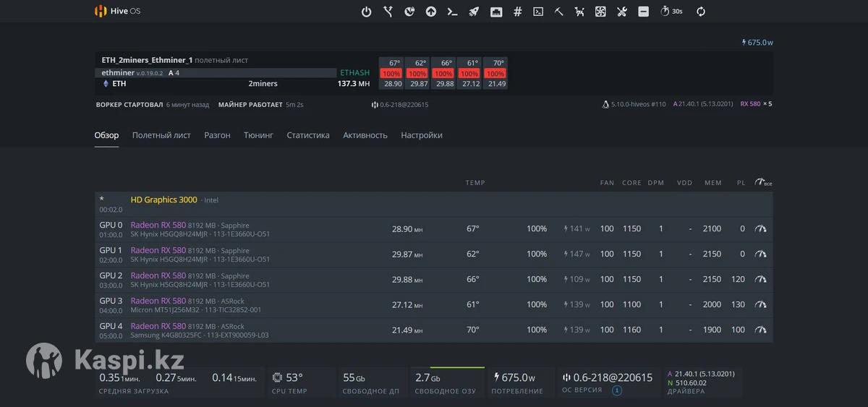Click the A 21.40.1 driver label at top
868x407 pixels.
702,104
